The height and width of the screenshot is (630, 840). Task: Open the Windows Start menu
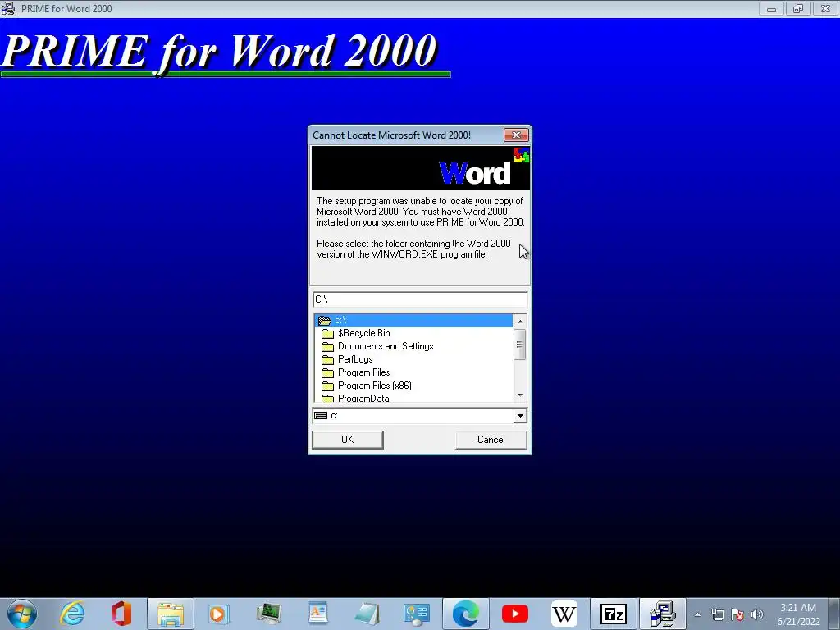(22, 614)
